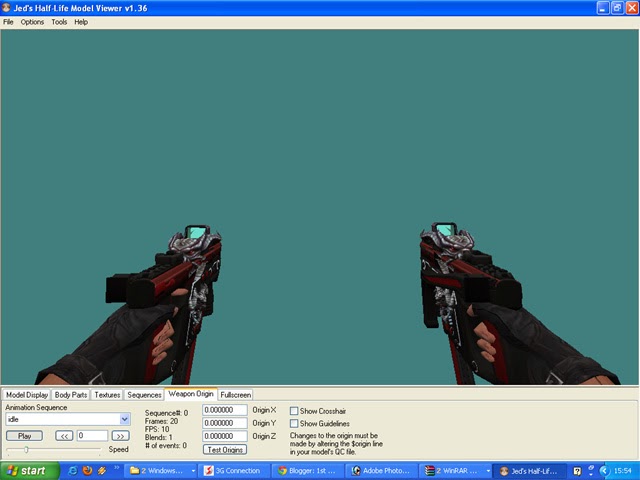
Task: Select the Weapon Origin tab
Action: pyautogui.click(x=191, y=394)
